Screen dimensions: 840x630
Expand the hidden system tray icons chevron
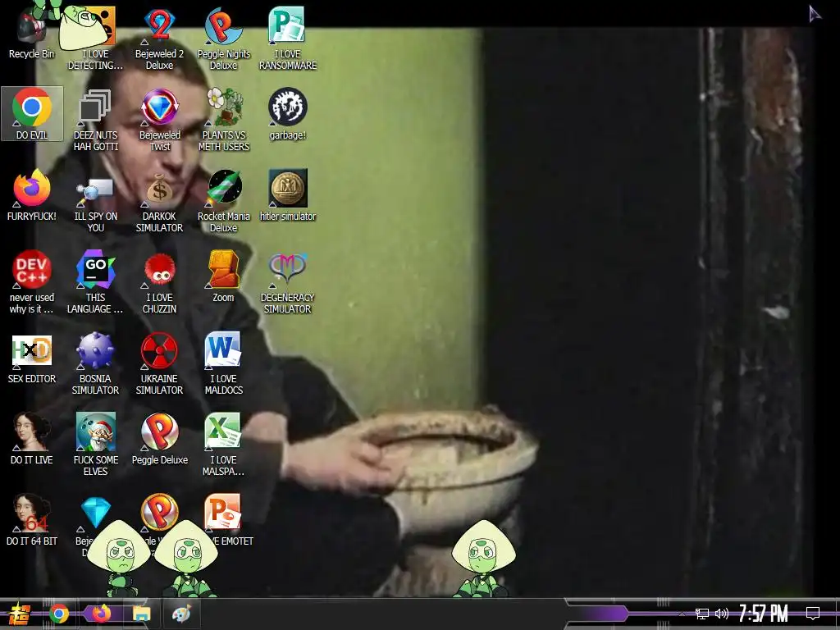tap(682, 614)
